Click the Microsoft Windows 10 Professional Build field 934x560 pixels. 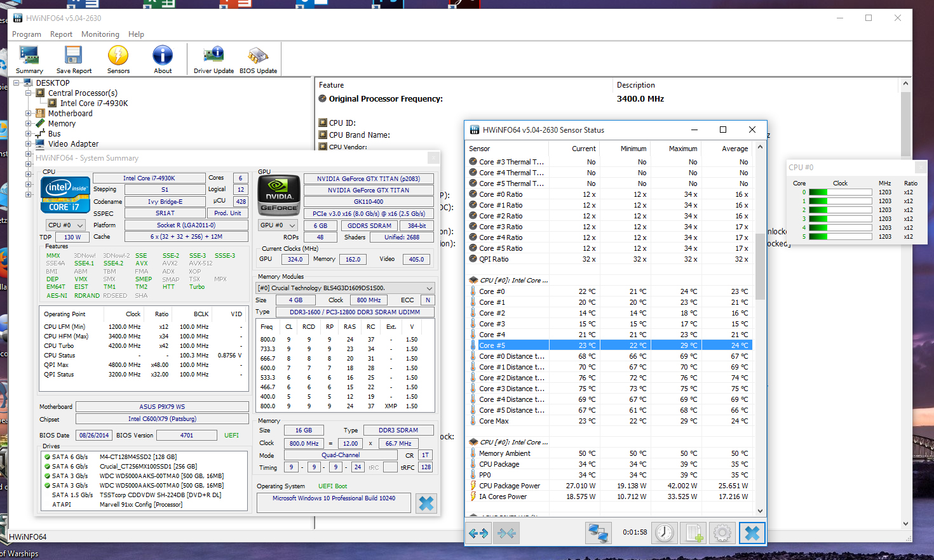pos(334,502)
